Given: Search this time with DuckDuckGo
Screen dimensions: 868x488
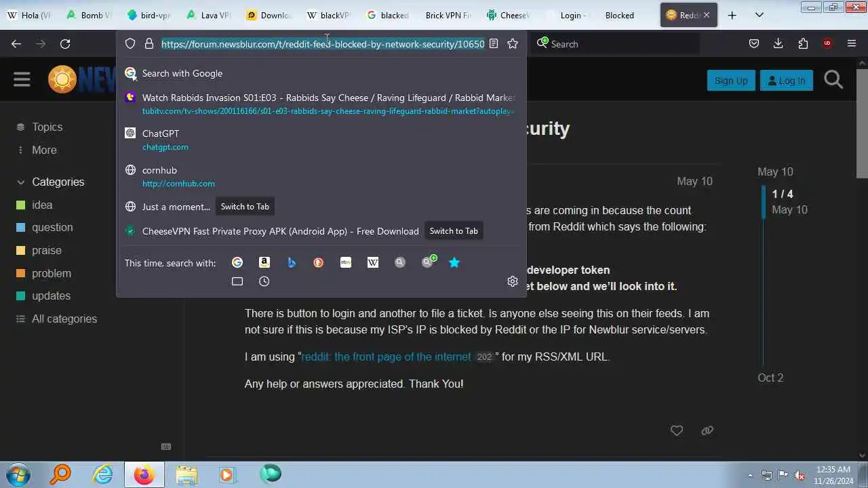Looking at the screenshot, I should (x=319, y=262).
